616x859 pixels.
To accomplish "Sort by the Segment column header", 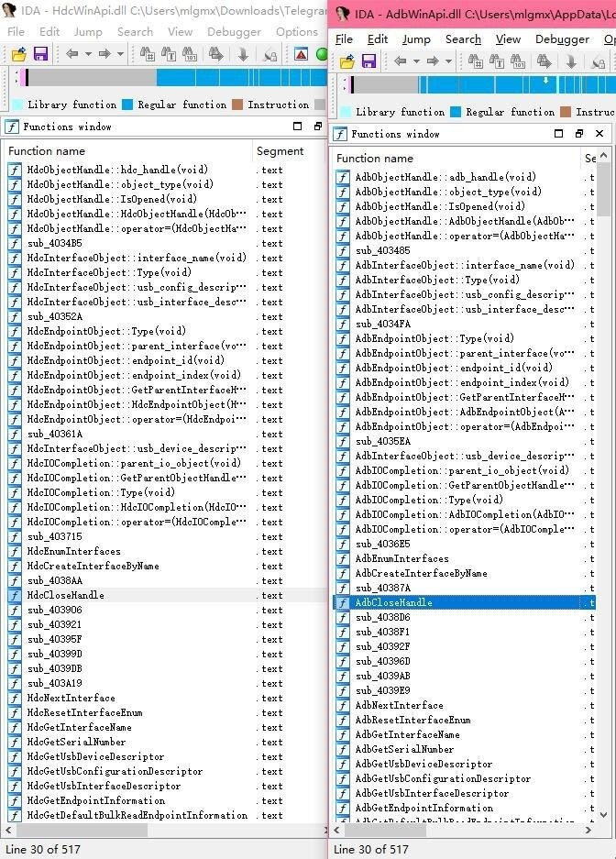I will pos(280,151).
